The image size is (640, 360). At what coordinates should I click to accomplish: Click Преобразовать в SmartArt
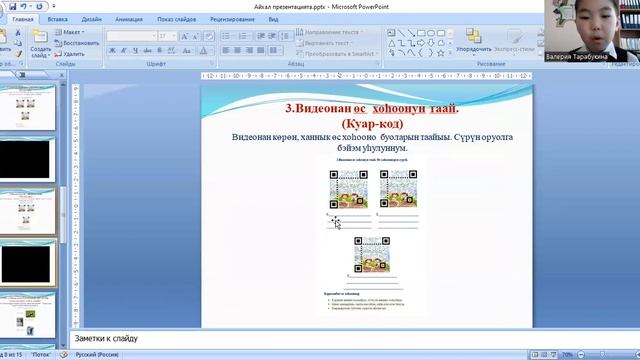click(x=337, y=53)
